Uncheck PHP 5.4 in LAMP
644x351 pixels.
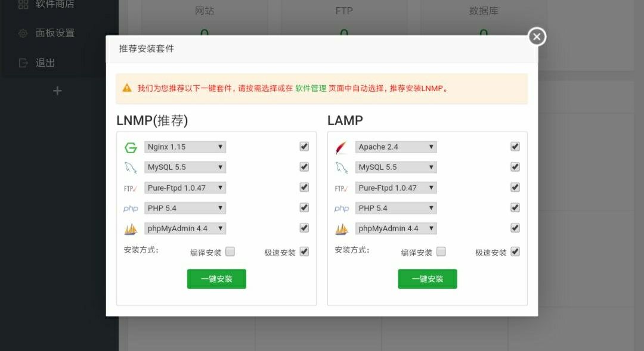coord(515,208)
